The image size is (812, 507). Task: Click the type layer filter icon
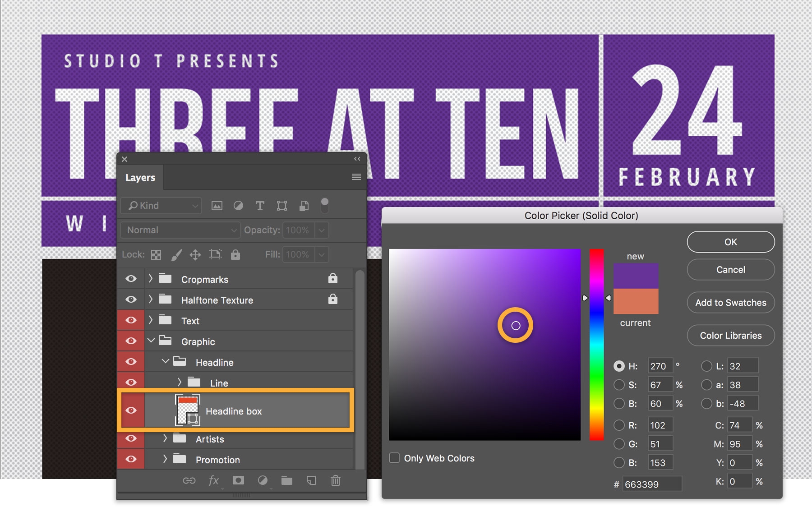(x=260, y=206)
